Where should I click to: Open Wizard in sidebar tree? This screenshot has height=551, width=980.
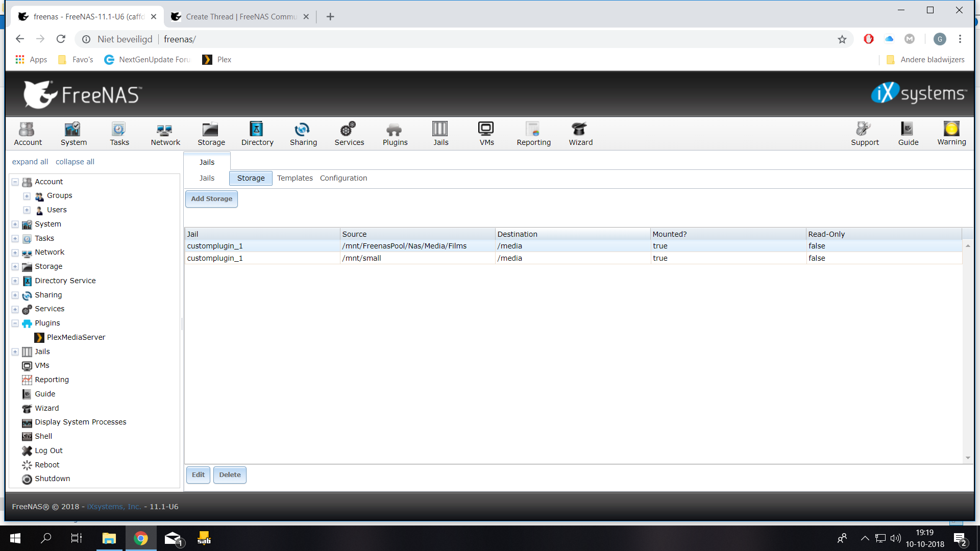(x=40, y=408)
